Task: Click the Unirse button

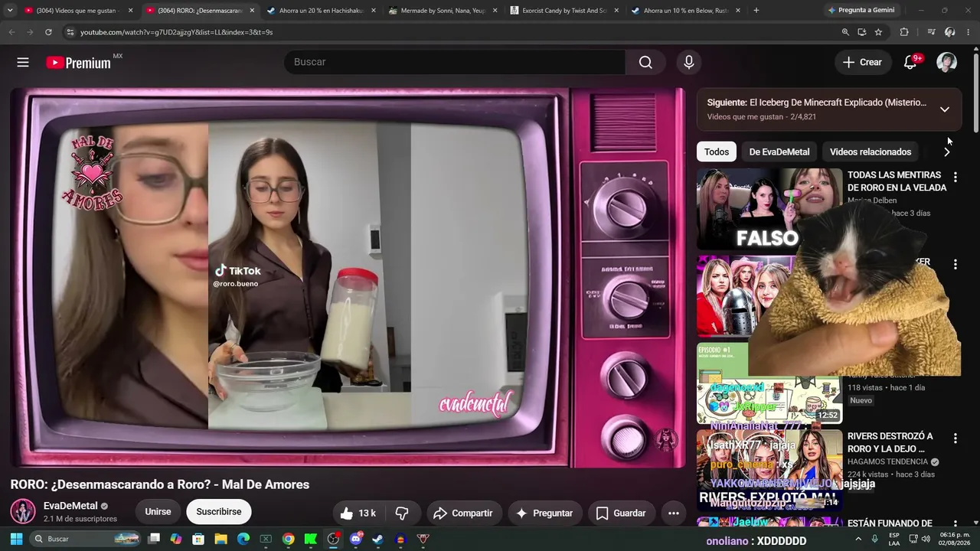Action: point(158,512)
